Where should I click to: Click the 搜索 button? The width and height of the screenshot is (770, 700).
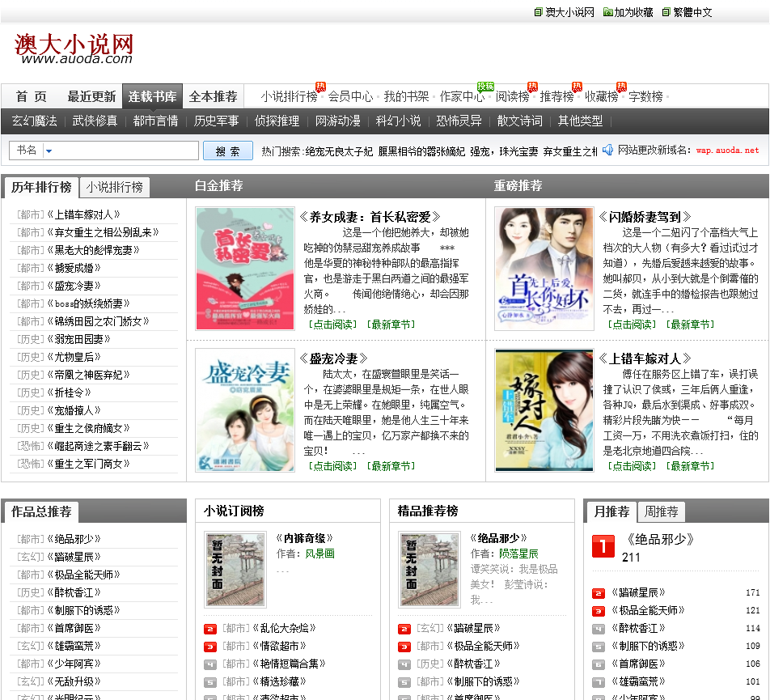click(x=228, y=151)
